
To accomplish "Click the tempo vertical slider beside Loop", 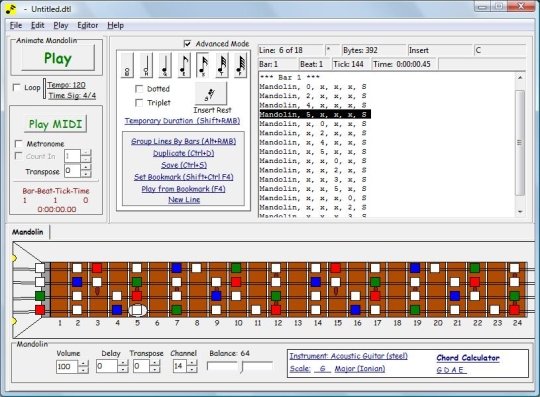I will [44, 88].
